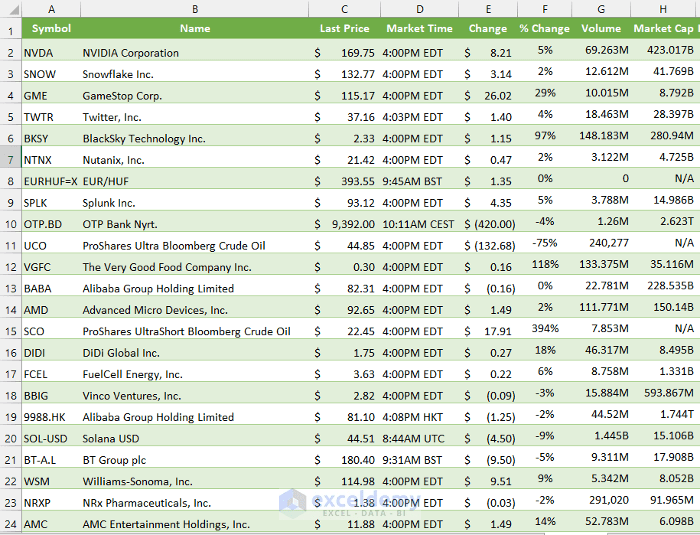Select the 240,277 volume cell

point(601,243)
